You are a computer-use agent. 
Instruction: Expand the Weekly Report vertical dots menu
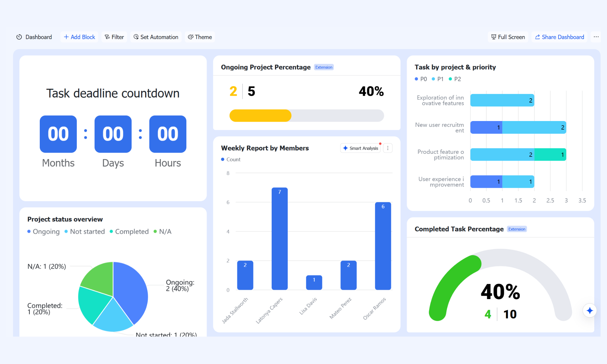pyautogui.click(x=388, y=148)
